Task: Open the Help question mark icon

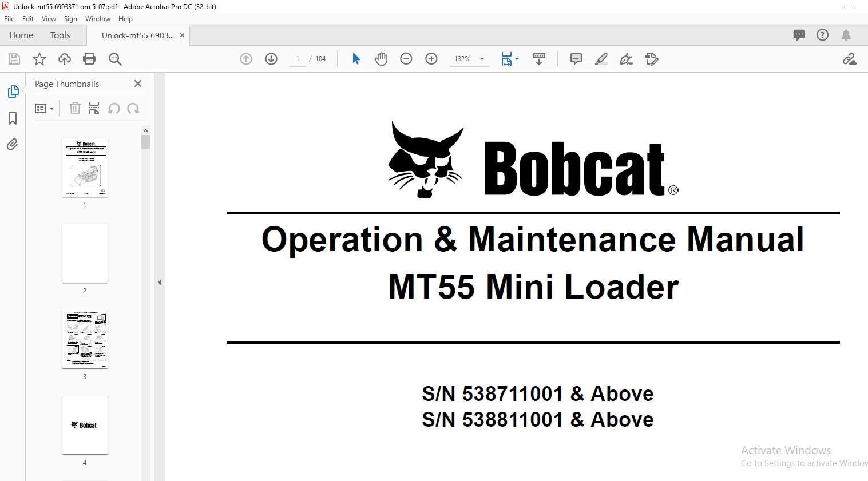Action: coord(822,35)
